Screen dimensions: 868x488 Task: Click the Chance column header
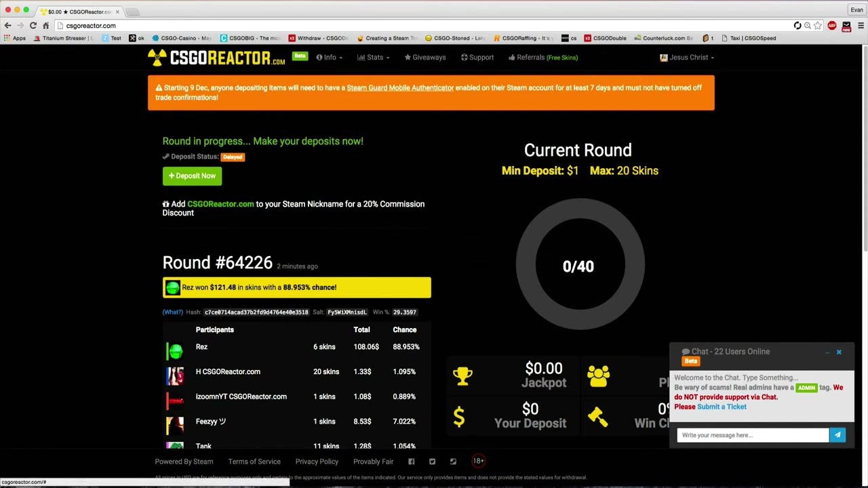(x=404, y=330)
